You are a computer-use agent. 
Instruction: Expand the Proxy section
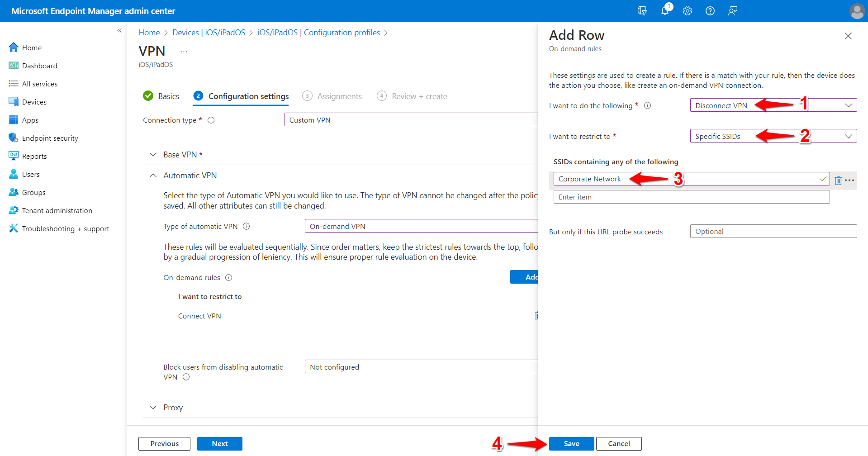[153, 407]
